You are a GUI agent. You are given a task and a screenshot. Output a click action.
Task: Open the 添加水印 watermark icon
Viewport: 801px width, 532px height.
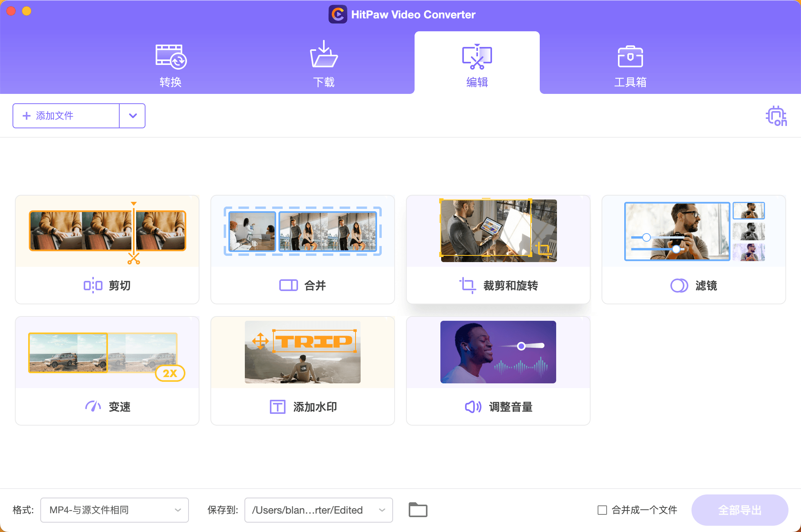[x=278, y=407]
